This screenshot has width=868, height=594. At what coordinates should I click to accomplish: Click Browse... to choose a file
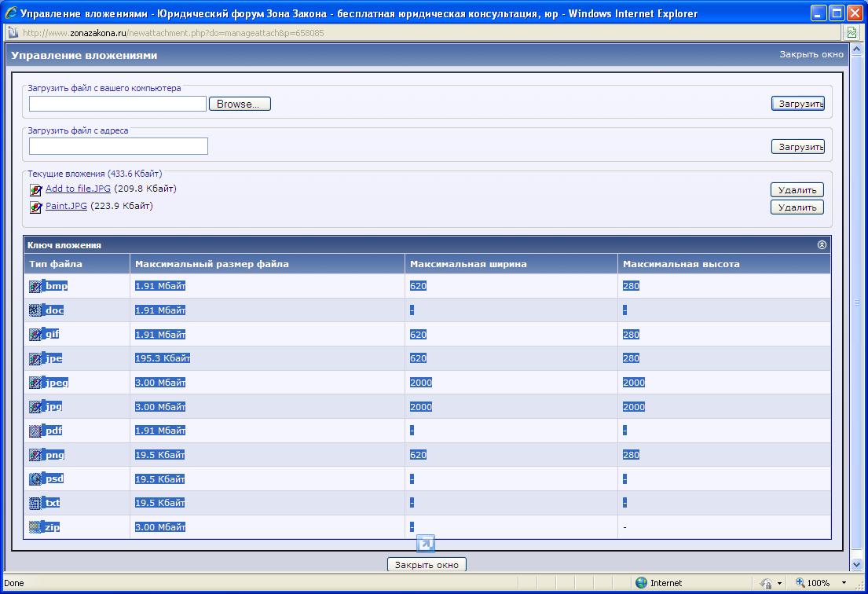(240, 104)
